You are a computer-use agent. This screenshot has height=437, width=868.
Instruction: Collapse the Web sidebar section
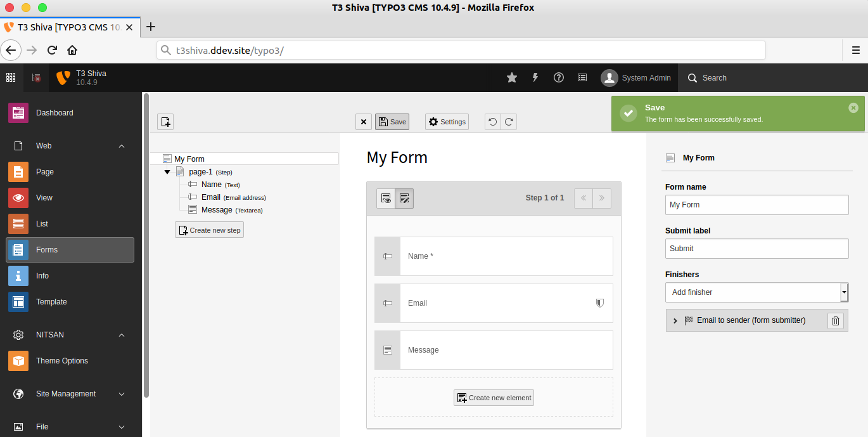pos(121,145)
